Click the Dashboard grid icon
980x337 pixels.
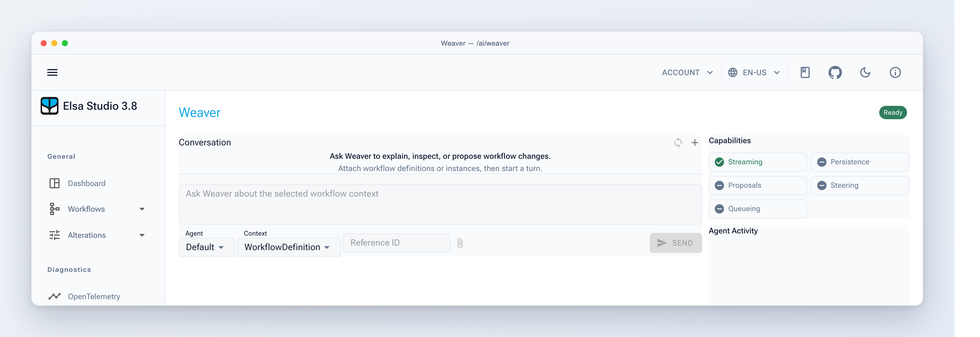click(54, 183)
